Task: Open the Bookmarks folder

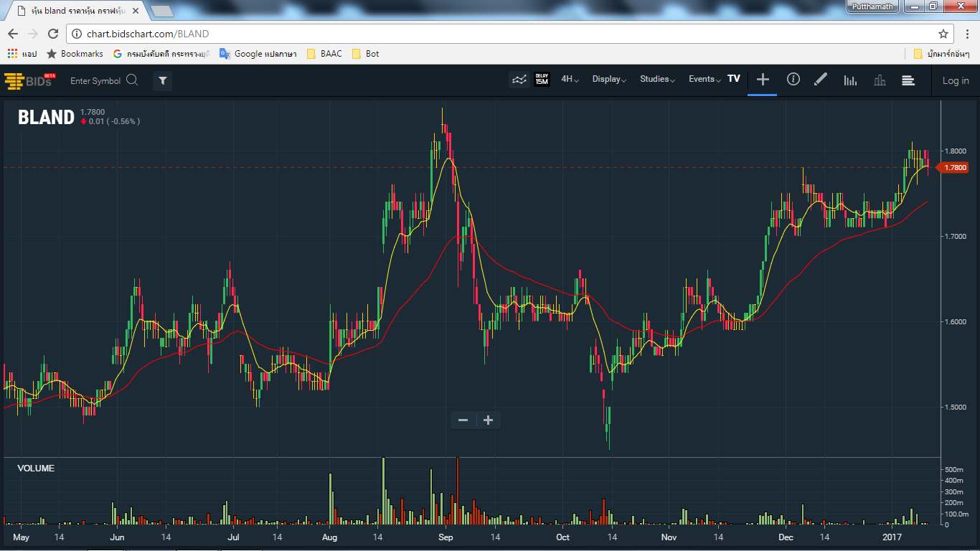Action: coord(75,54)
